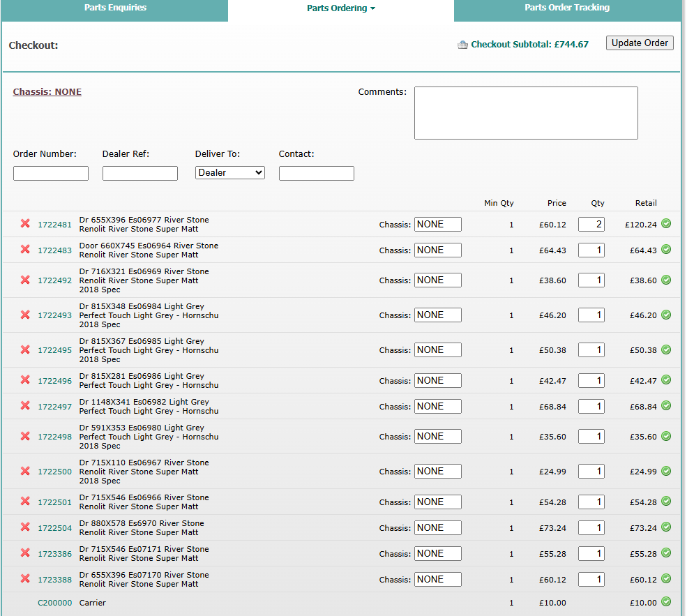The width and height of the screenshot is (694, 616).
Task: Remove item 1722497 from checkout
Action: (25, 406)
